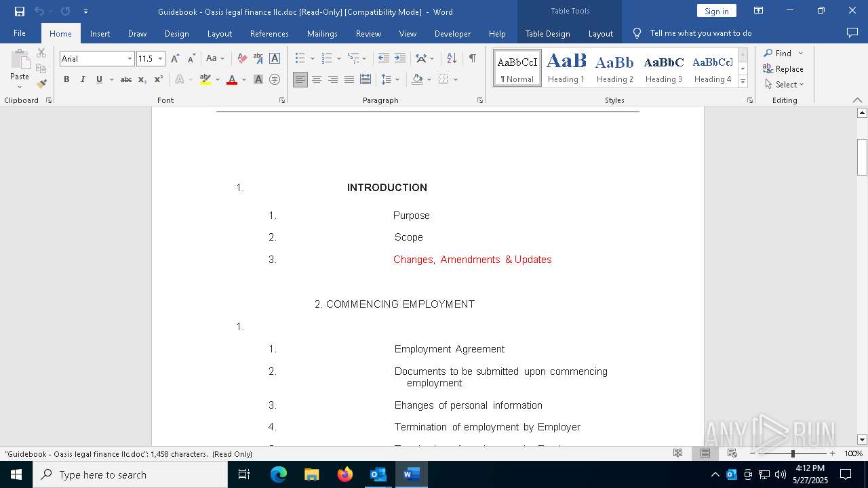This screenshot has width=868, height=488.
Task: Apply the Heading 1 style
Action: click(566, 68)
